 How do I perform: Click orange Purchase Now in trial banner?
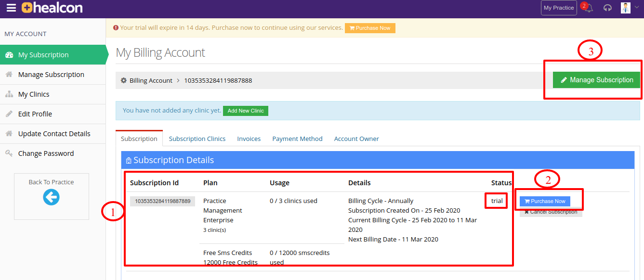tap(370, 28)
